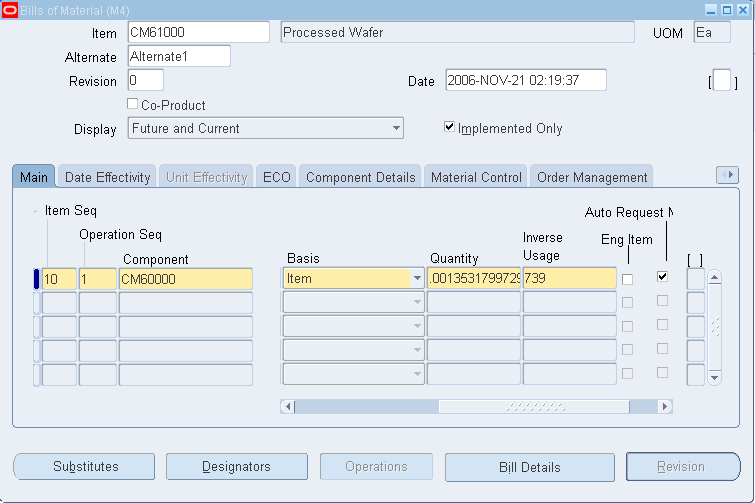
Task: Select the Order Management tab
Action: [x=592, y=177]
